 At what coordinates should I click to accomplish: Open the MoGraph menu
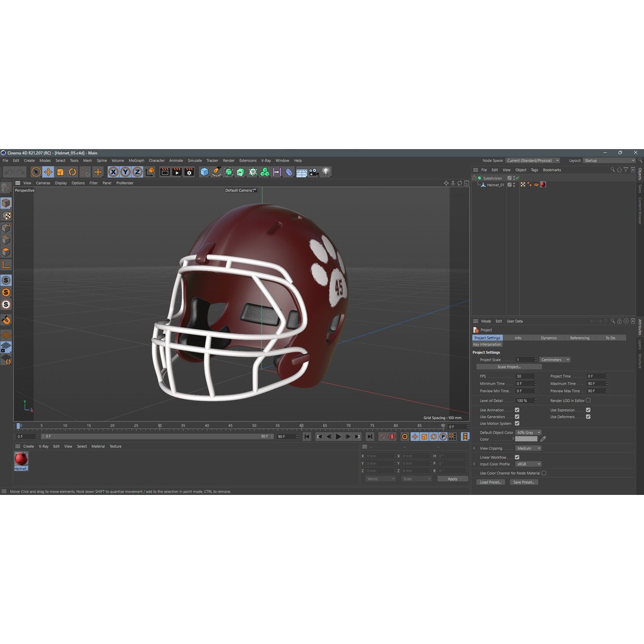135,160
